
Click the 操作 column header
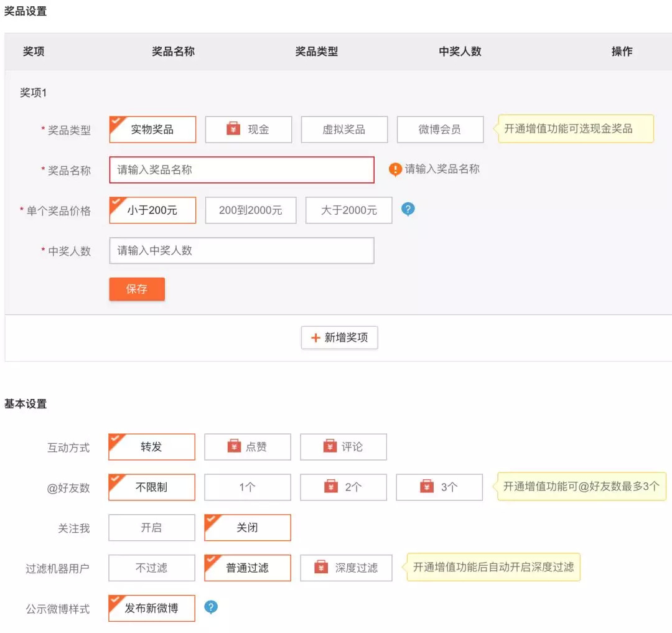click(622, 52)
